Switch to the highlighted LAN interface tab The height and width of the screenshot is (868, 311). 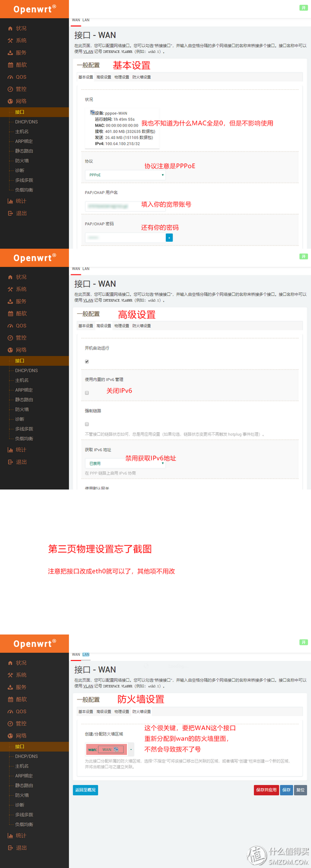tap(86, 655)
